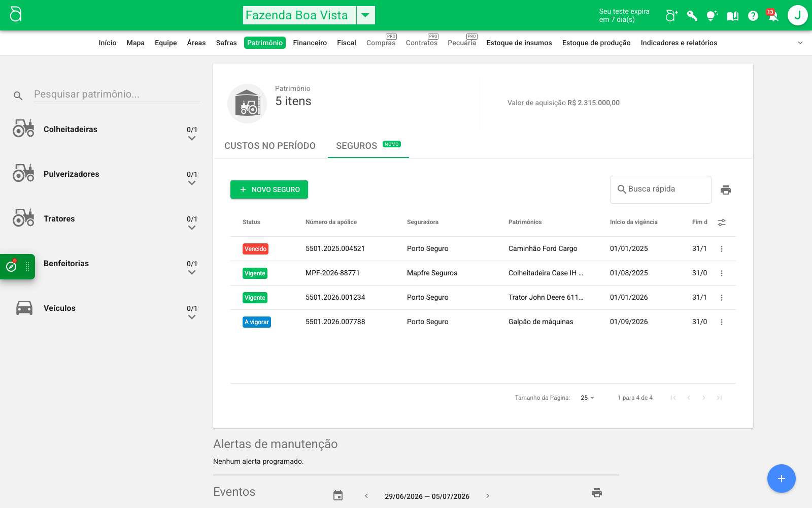Open the events calendar picker icon

tap(338, 496)
